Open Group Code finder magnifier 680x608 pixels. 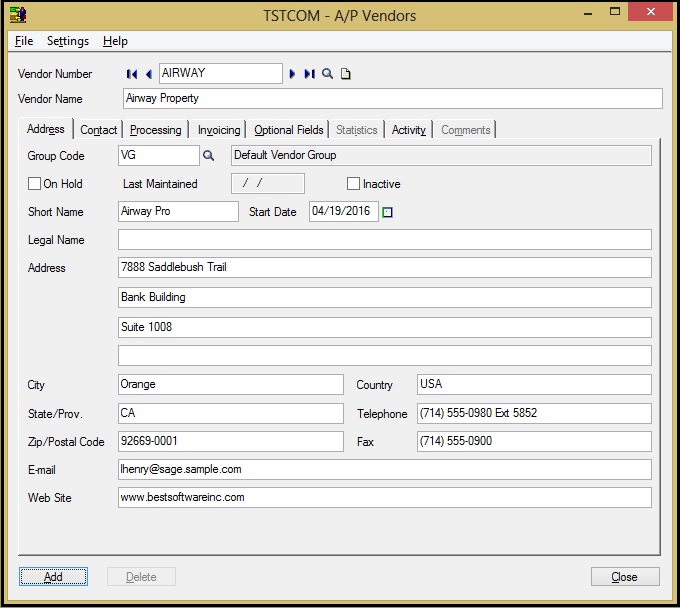pos(209,155)
